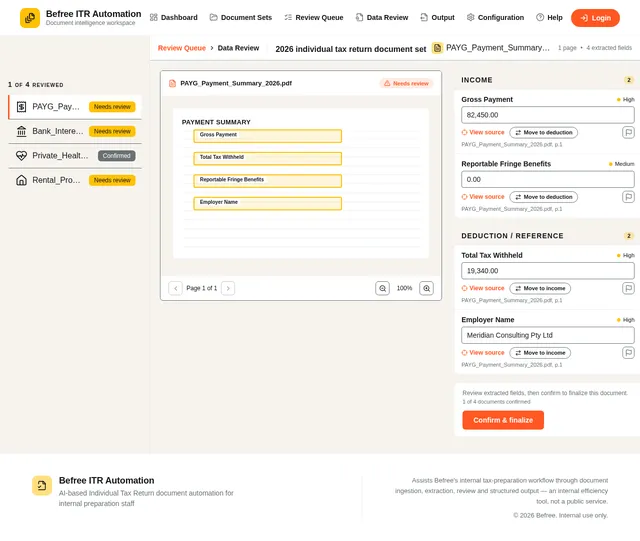The width and height of the screenshot is (640, 541).
Task: Click the INCOME section count badge
Action: click(629, 80)
